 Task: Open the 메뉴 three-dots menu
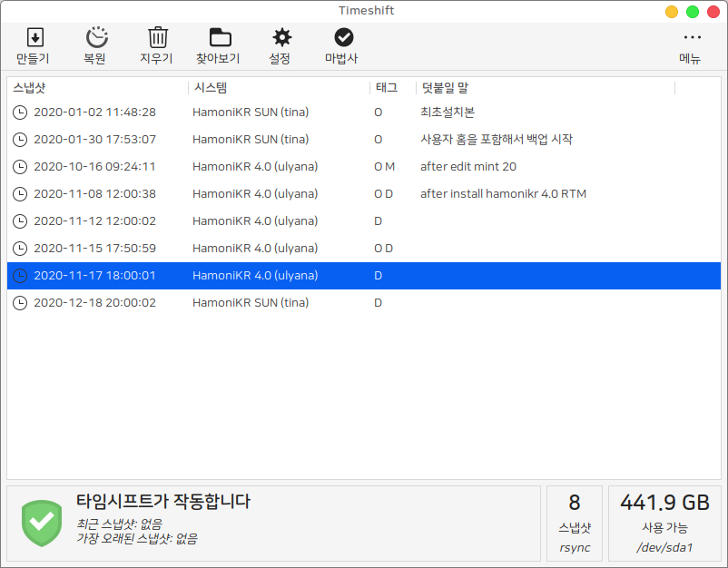click(x=691, y=38)
